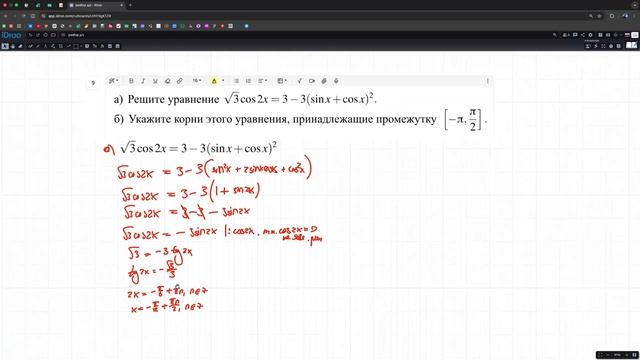Pick the yellow text highlight color

(x=214, y=81)
